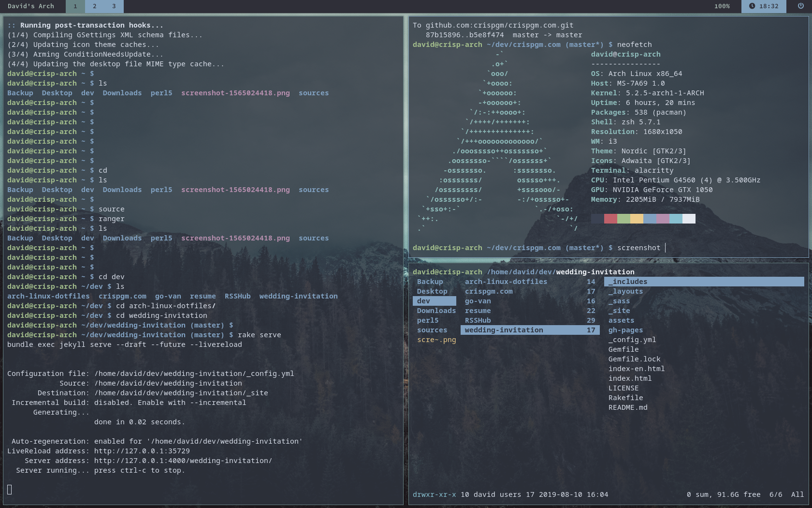Click screenshot-1565024418.png in the ls output
The width and height of the screenshot is (812, 508).
click(x=235, y=92)
